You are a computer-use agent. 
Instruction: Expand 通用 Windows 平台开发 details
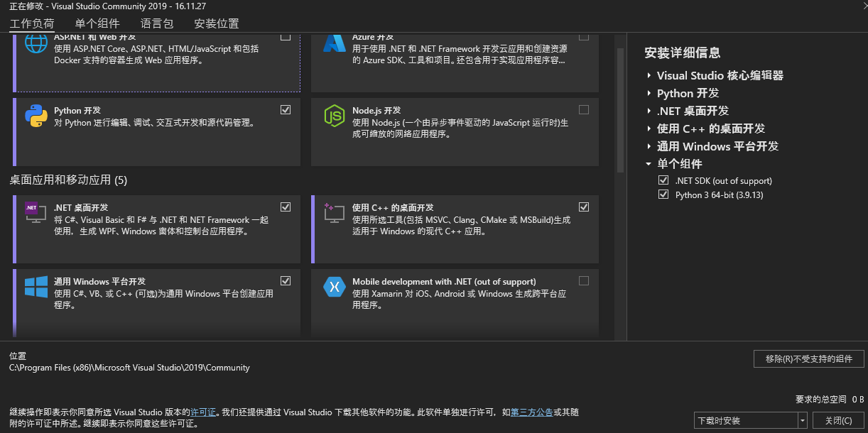tap(649, 146)
